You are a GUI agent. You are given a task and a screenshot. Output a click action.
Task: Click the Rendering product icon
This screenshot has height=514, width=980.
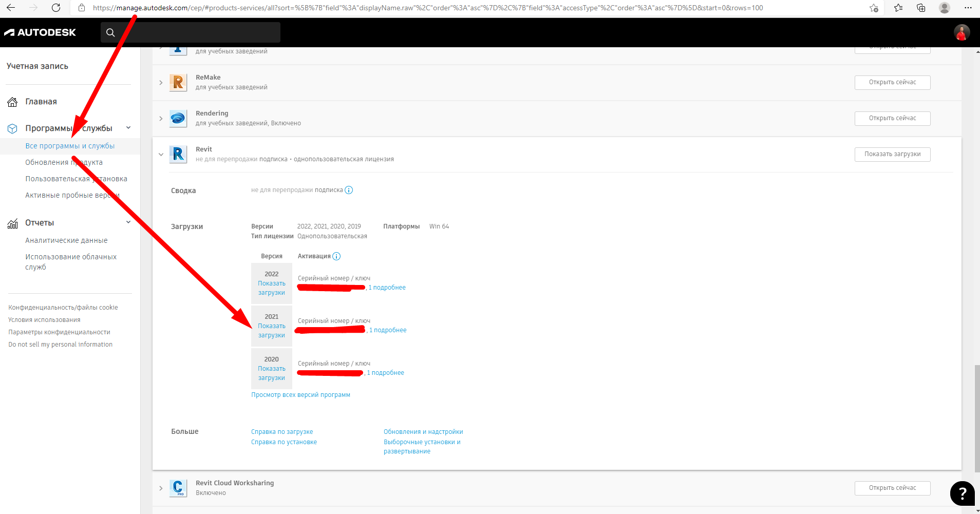178,118
